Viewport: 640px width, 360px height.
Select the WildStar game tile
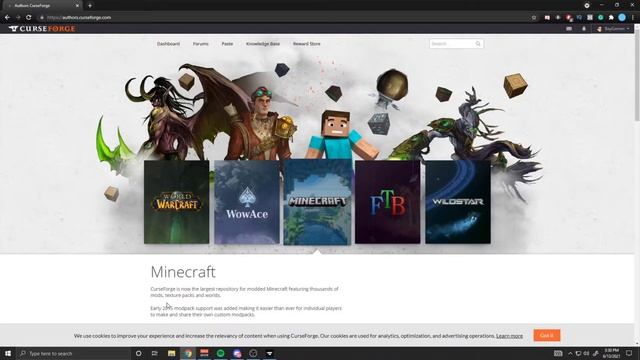pyautogui.click(x=458, y=202)
